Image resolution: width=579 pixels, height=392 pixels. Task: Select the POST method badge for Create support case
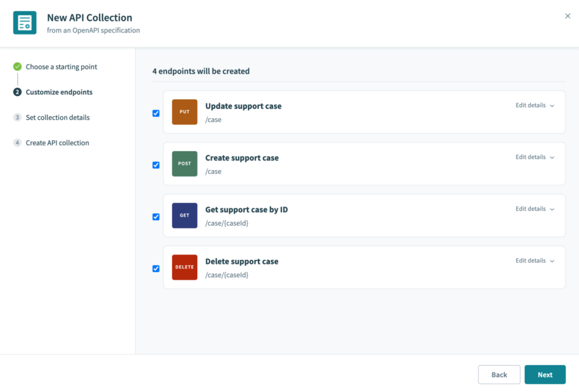[x=184, y=163]
